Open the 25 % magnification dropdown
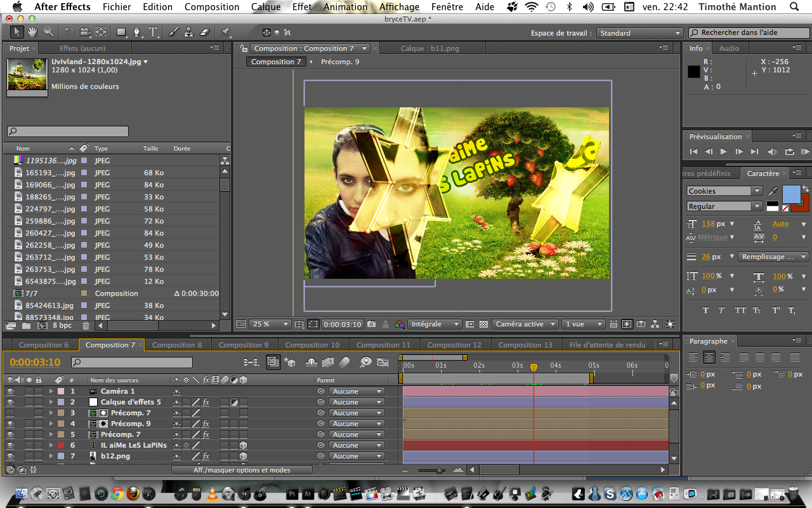The image size is (812, 508). tap(270, 324)
